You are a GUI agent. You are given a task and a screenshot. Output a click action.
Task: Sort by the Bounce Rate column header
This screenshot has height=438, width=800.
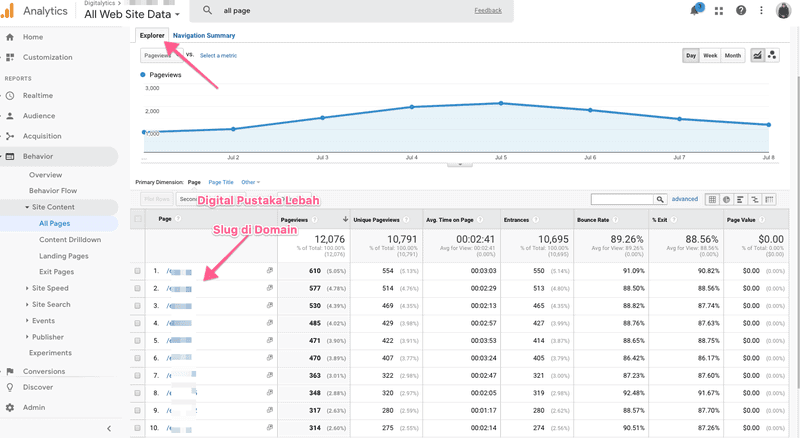(593, 220)
